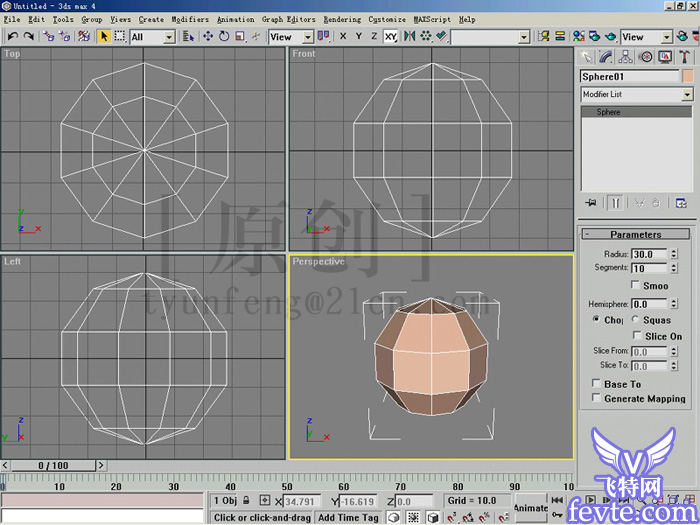Screen dimensions: 700x525
Task: Check Generate Mapping Coords option
Action: point(596,397)
